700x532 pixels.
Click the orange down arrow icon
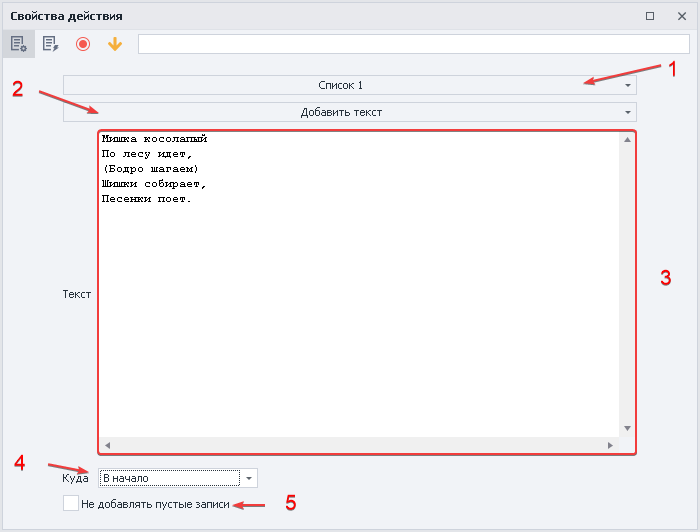tap(114, 44)
